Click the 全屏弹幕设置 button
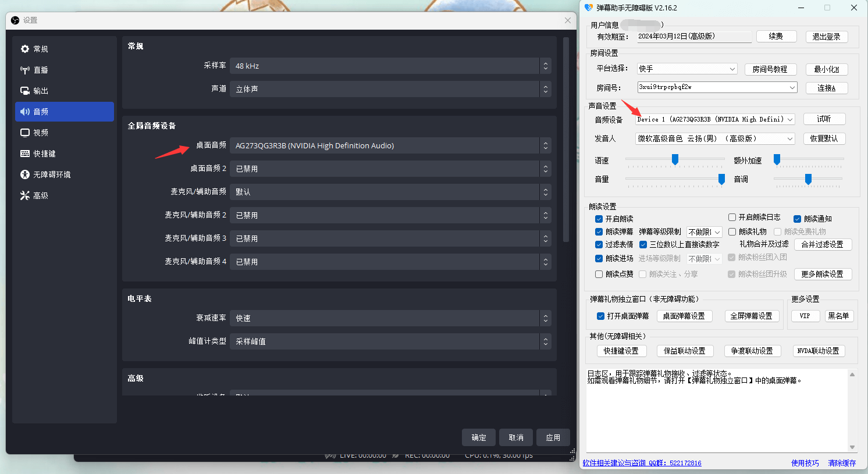The image size is (868, 474). (752, 316)
